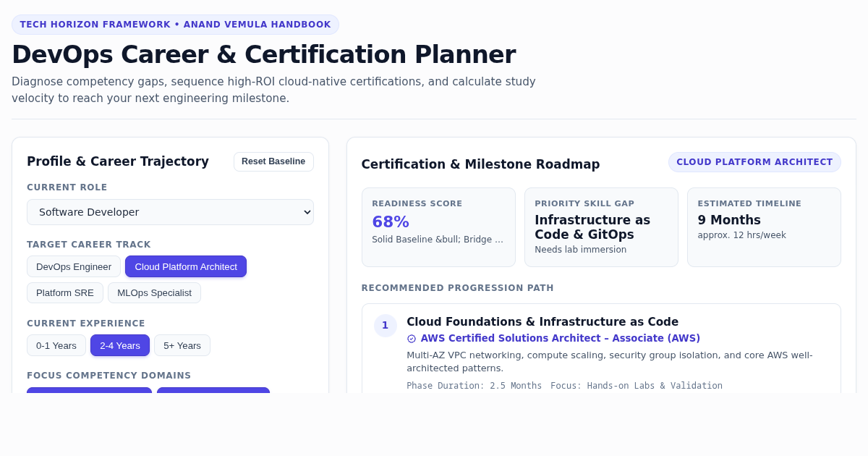Click the Tech Horizon Framework header tag
Image resolution: width=868 pixels, height=456 pixels.
pos(175,25)
